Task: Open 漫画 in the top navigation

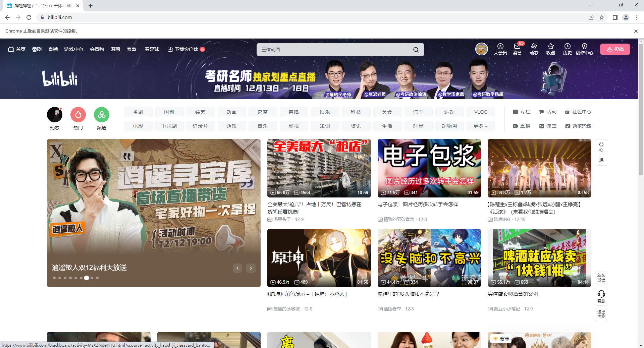Action: (115, 49)
